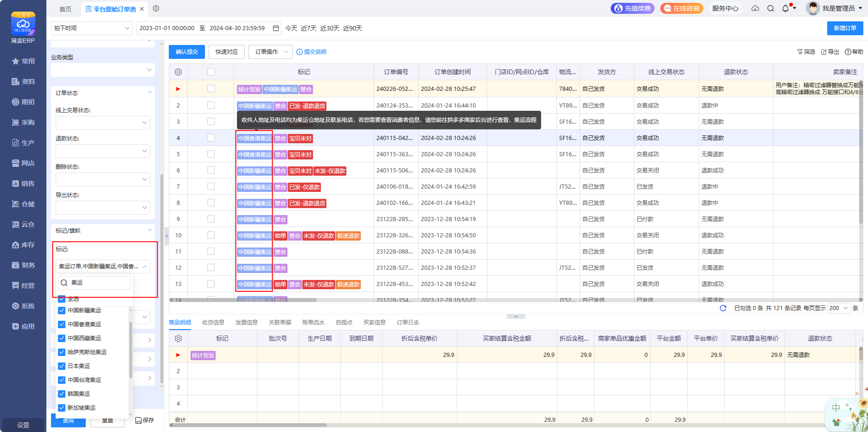Click the 充值续费 button

coord(632,8)
